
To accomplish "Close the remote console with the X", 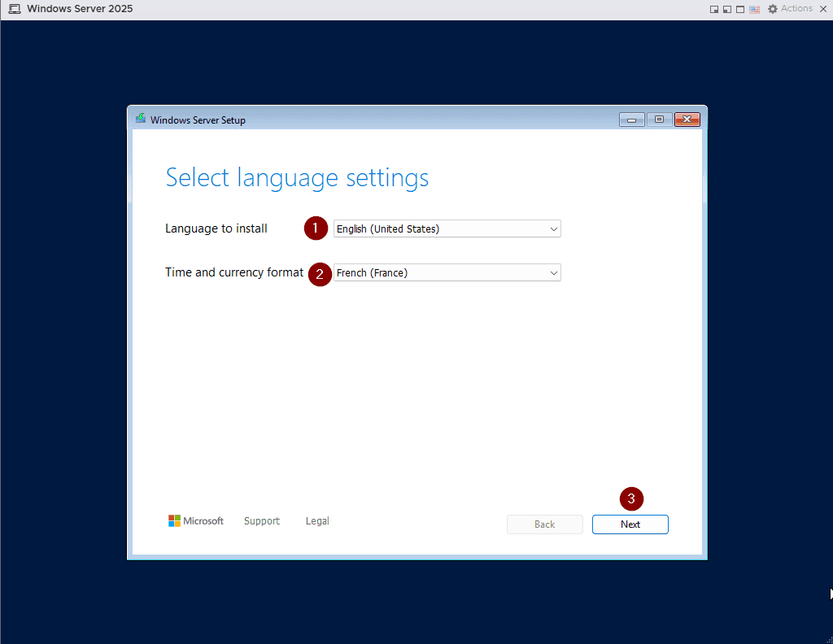I will (822, 9).
